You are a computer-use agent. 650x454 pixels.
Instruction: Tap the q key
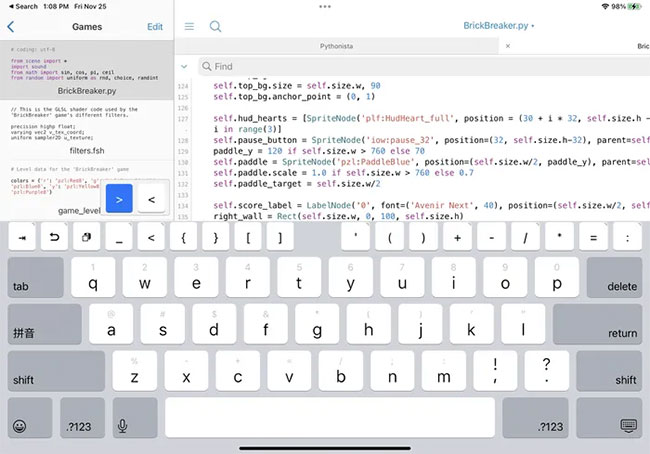click(93, 277)
